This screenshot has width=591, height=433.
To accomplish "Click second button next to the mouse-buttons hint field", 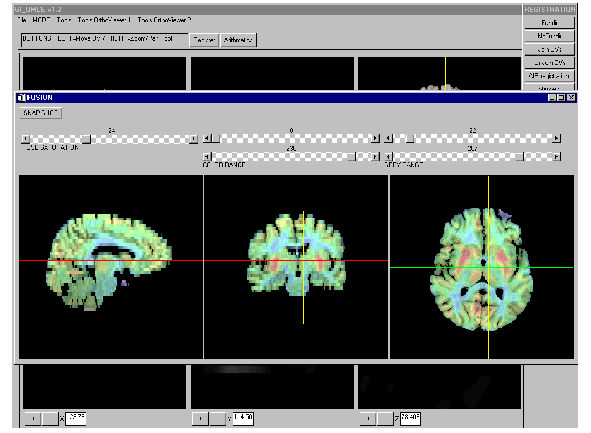I will (x=238, y=40).
